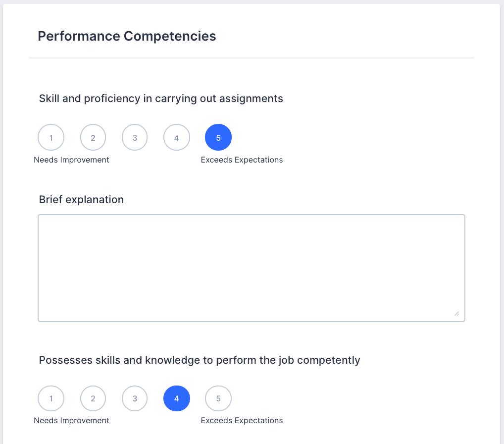The width and height of the screenshot is (504, 444).
Task: Click the Performance Competencies heading
Action: [127, 36]
